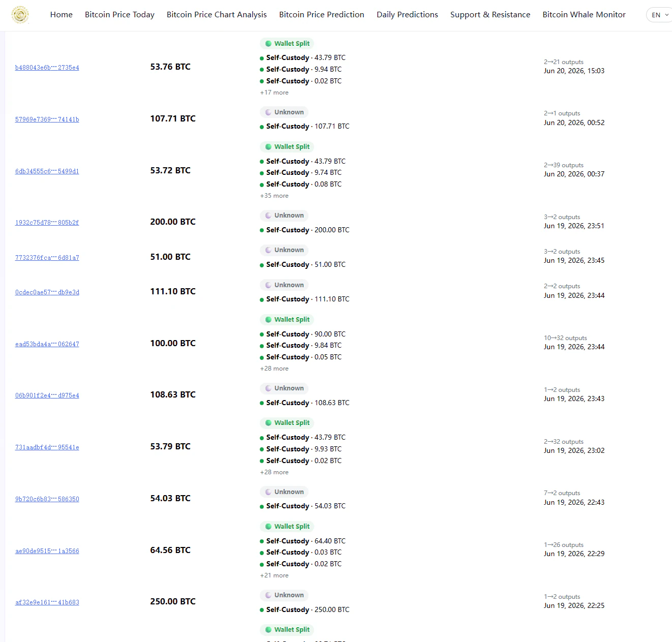
Task: Click Unknown badge on 200.00 BTC row
Action: [284, 216]
